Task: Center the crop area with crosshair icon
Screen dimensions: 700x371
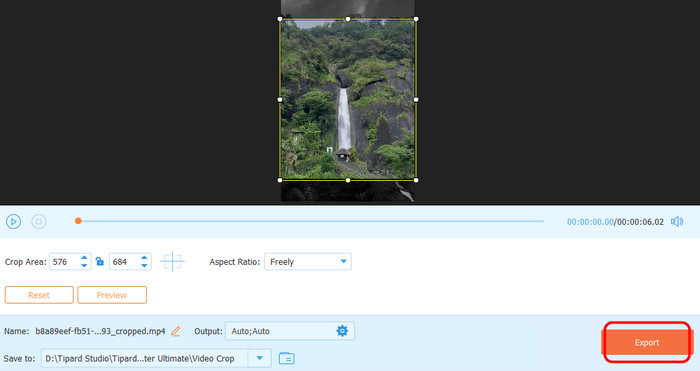Action: coord(172,262)
